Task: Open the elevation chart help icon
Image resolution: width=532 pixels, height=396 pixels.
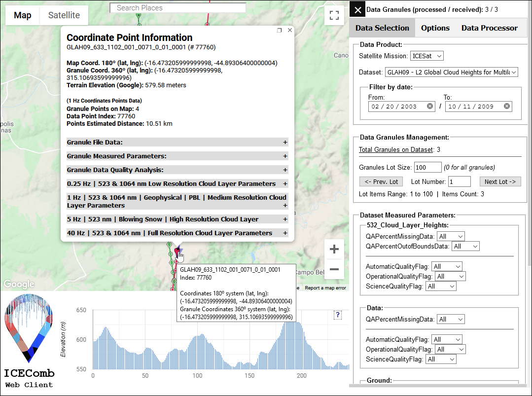Action: point(338,315)
